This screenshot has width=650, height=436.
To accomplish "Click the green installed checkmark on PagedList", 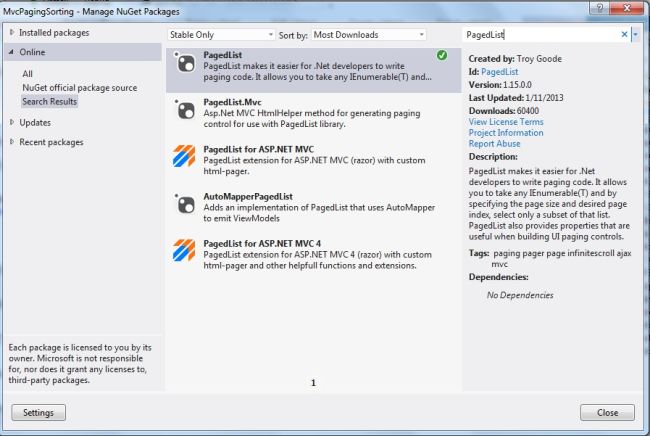I will (x=442, y=55).
